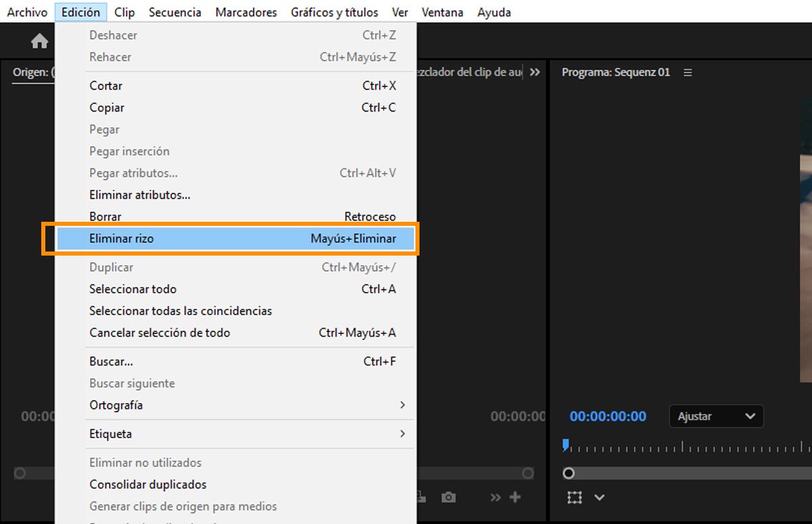Open the Archivo menu

click(27, 12)
